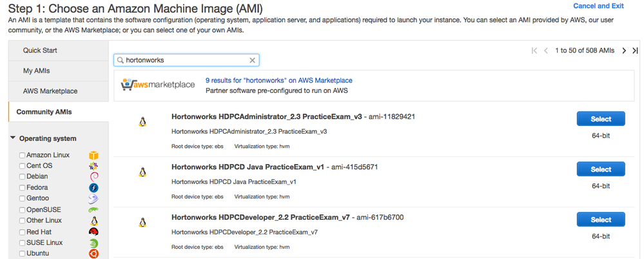Check the Cent OS filter
The height and width of the screenshot is (259, 644).
tap(23, 166)
